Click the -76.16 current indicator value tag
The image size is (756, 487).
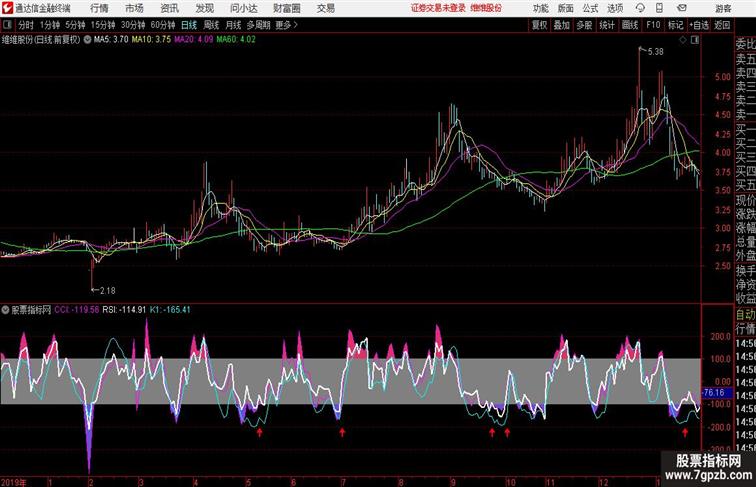click(714, 392)
